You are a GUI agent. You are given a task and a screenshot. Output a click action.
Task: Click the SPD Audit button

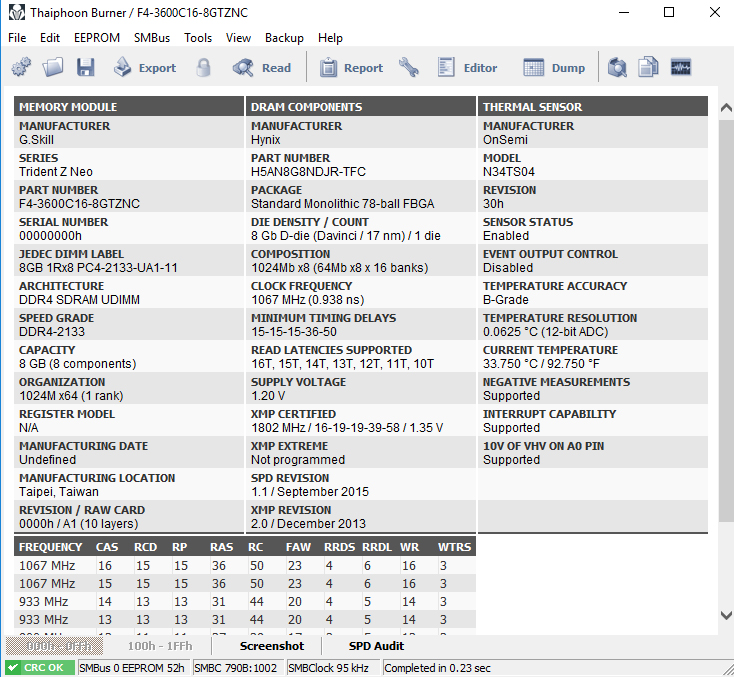[x=376, y=646]
